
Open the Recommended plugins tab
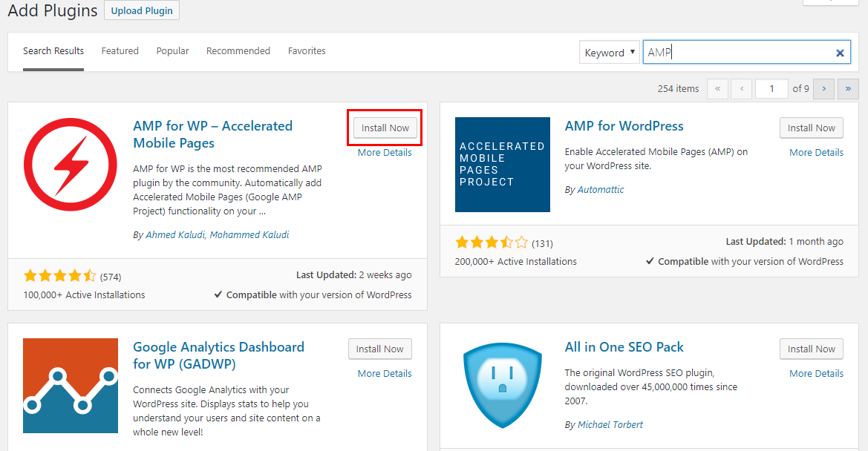tap(238, 51)
